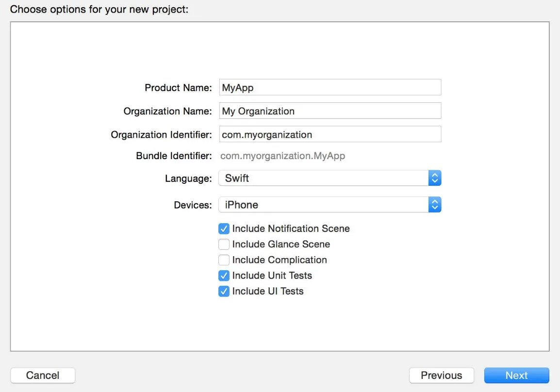
Task: Focus the Organization Name input field
Action: 330,111
